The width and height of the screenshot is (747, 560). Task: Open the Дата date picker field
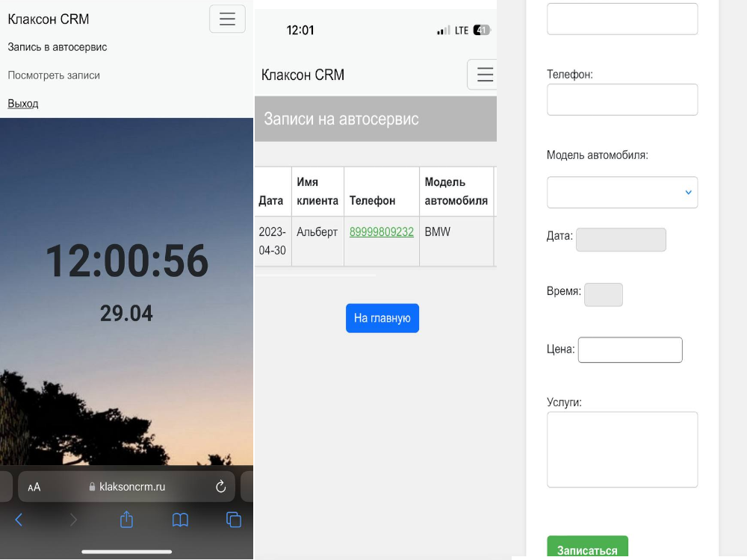point(621,240)
